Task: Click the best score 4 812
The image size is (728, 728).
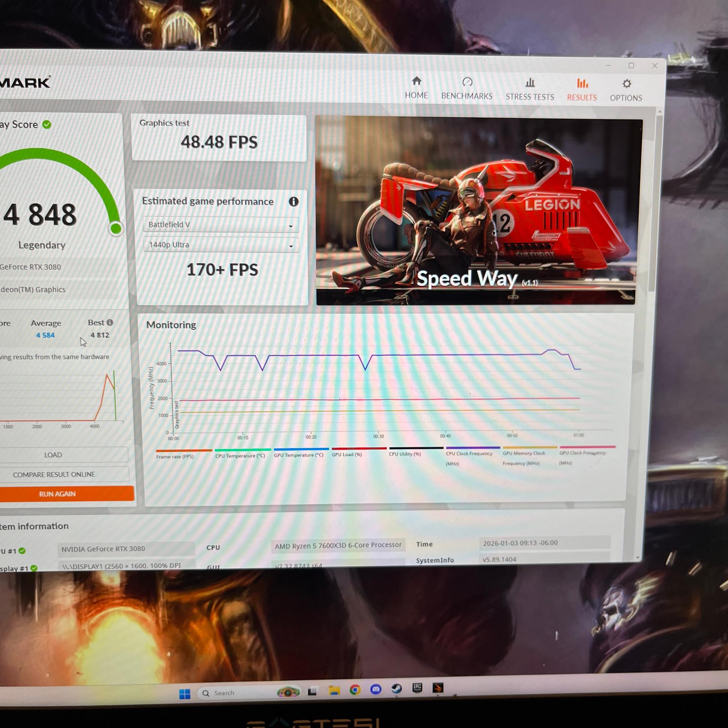Action: coord(100,335)
